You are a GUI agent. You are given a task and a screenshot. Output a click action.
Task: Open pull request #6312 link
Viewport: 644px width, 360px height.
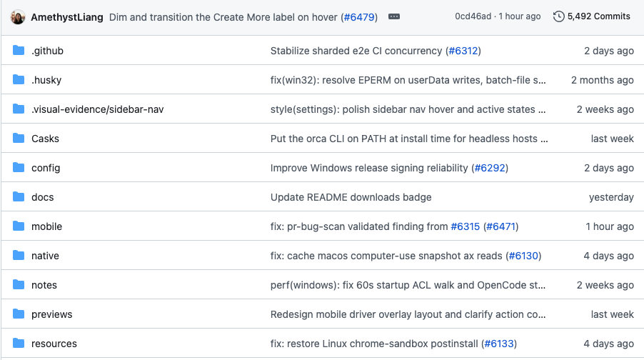pyautogui.click(x=463, y=51)
